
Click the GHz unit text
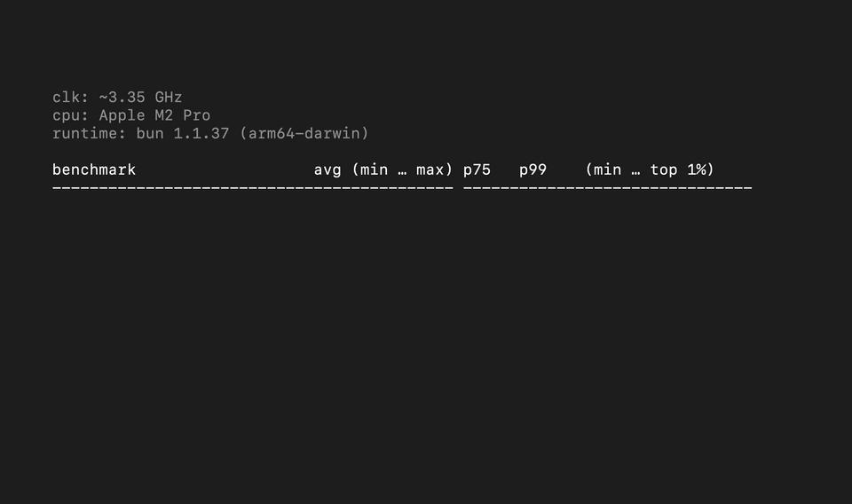pyautogui.click(x=169, y=98)
